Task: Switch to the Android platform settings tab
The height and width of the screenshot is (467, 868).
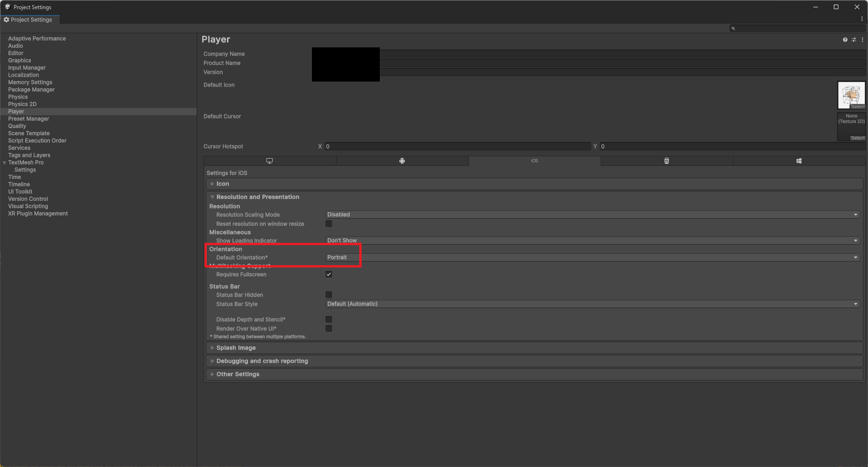Action: coord(402,160)
